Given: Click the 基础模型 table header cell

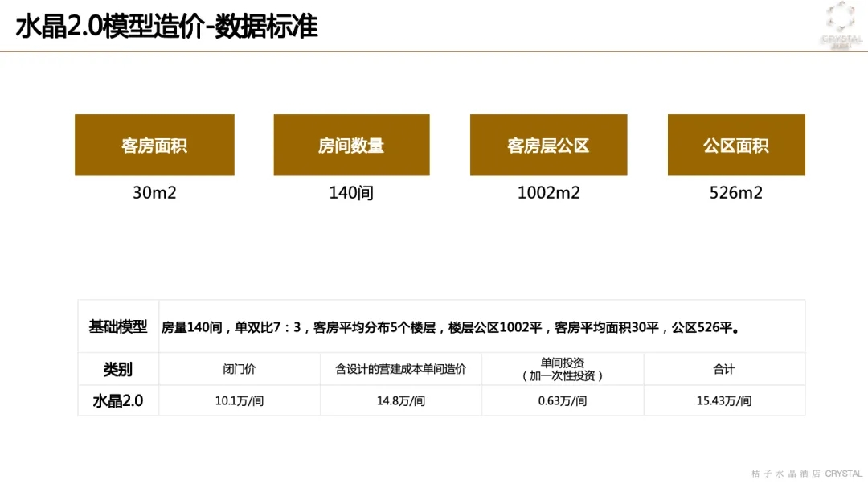Looking at the screenshot, I should click(x=118, y=327).
